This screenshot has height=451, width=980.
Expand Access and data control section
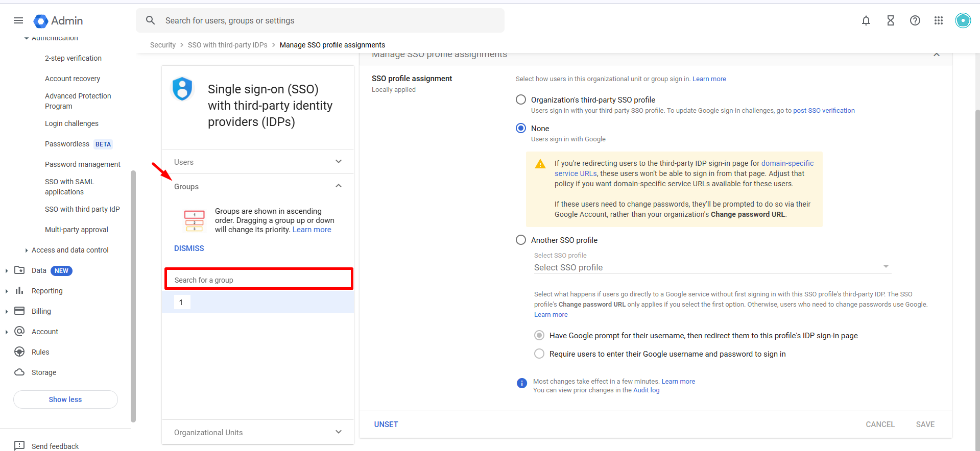[27, 250]
